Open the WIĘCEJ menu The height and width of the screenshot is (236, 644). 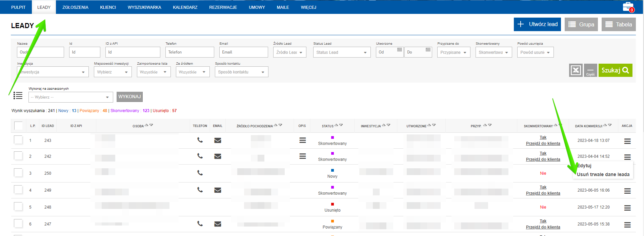(x=308, y=7)
